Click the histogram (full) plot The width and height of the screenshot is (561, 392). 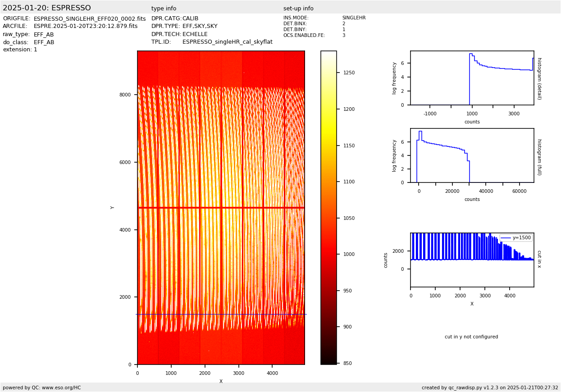pyautogui.click(x=472, y=155)
